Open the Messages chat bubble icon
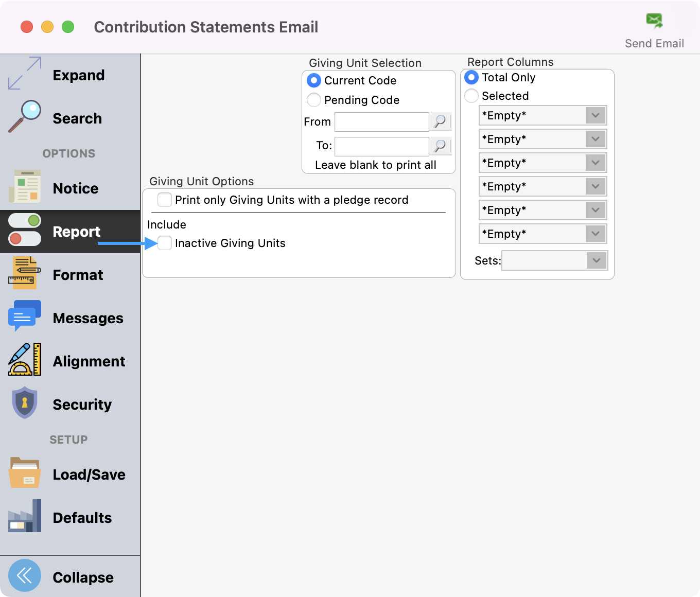The image size is (700, 597). pyautogui.click(x=25, y=317)
